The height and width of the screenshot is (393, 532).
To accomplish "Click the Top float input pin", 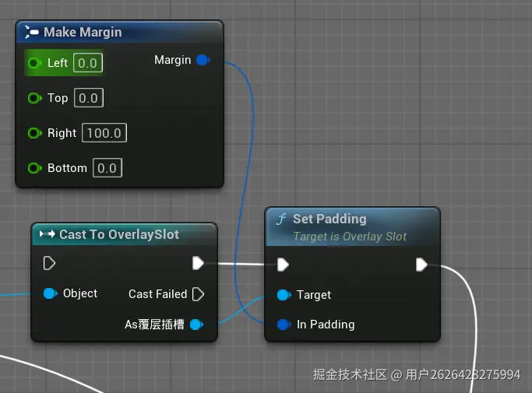I will point(34,98).
